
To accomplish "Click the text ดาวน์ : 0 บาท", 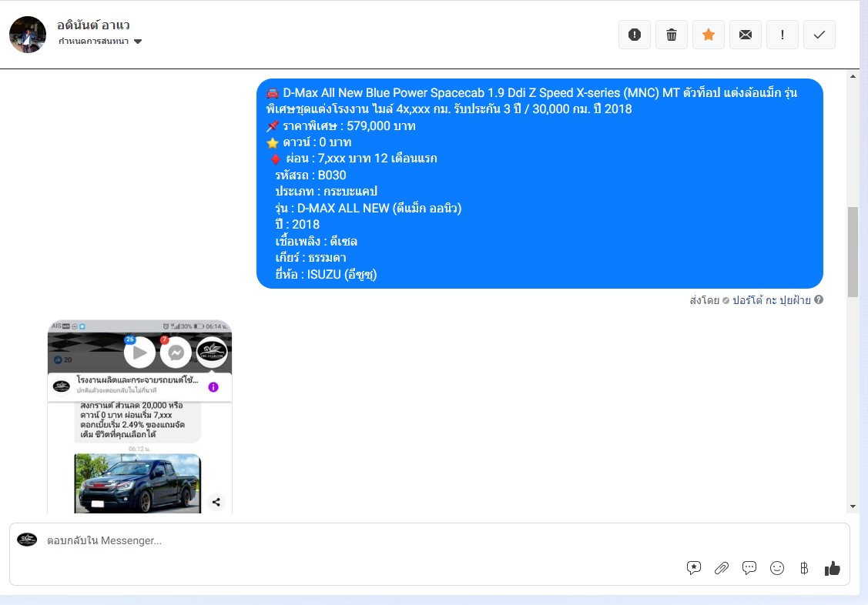I will click(317, 142).
